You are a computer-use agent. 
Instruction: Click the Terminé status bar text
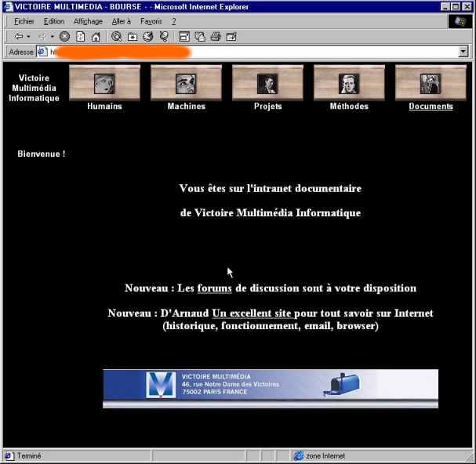pyautogui.click(x=29, y=455)
